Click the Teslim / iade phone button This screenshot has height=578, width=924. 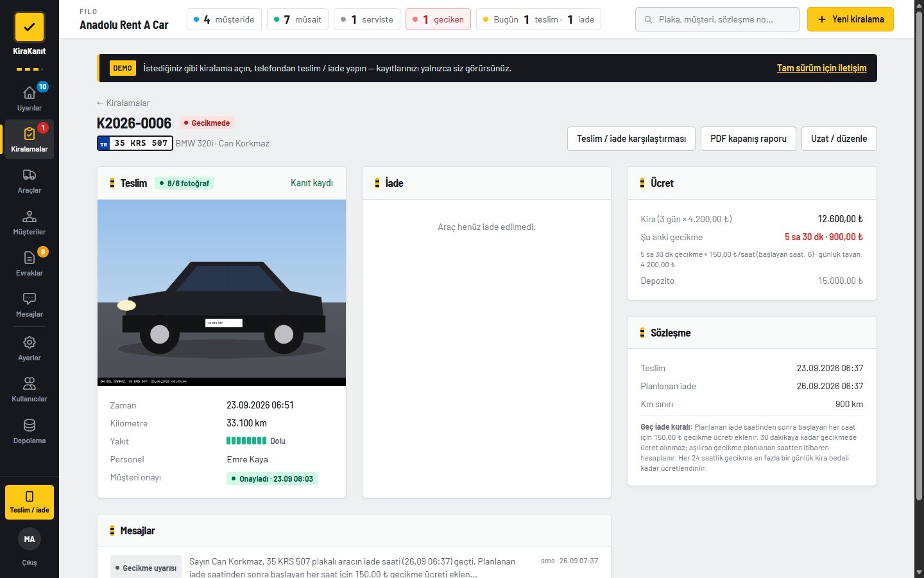[x=30, y=502]
